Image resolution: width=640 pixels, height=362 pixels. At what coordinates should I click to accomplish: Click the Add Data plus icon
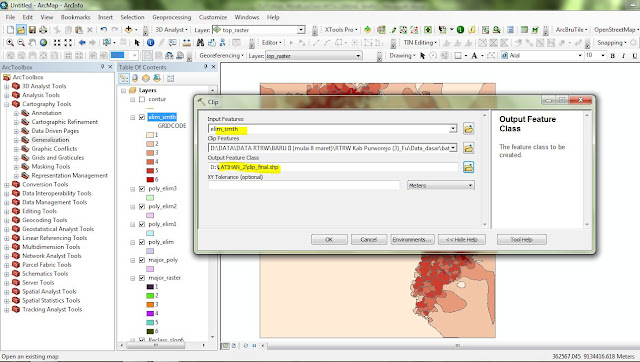[x=129, y=30]
